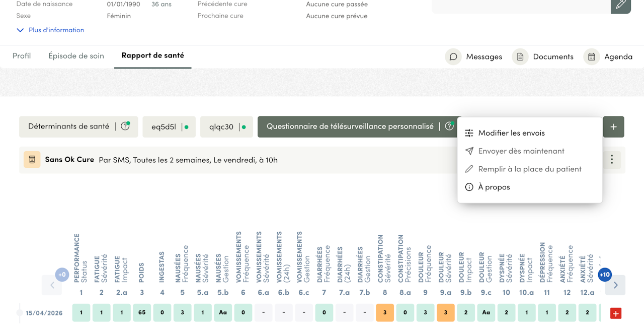Choose Envoyer dès maintenant menu item

(530, 151)
